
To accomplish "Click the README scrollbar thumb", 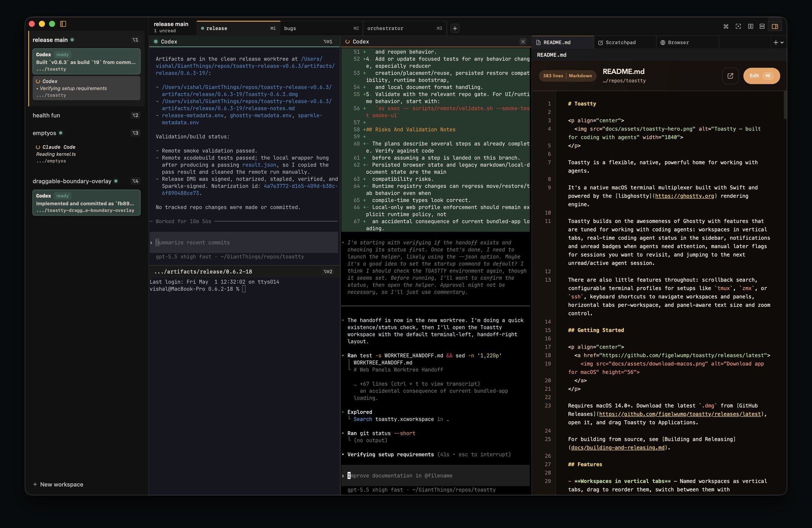I will (x=785, y=105).
